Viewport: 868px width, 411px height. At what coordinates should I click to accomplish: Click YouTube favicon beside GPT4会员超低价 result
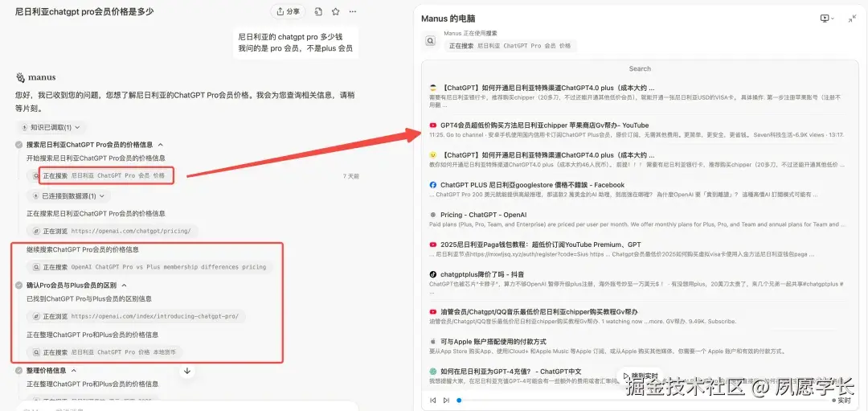[x=433, y=125]
